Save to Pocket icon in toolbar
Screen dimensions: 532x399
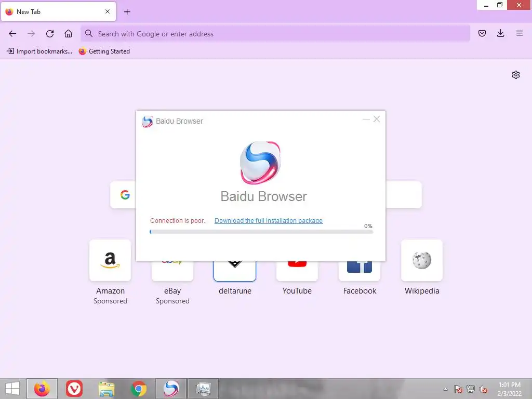pos(482,33)
